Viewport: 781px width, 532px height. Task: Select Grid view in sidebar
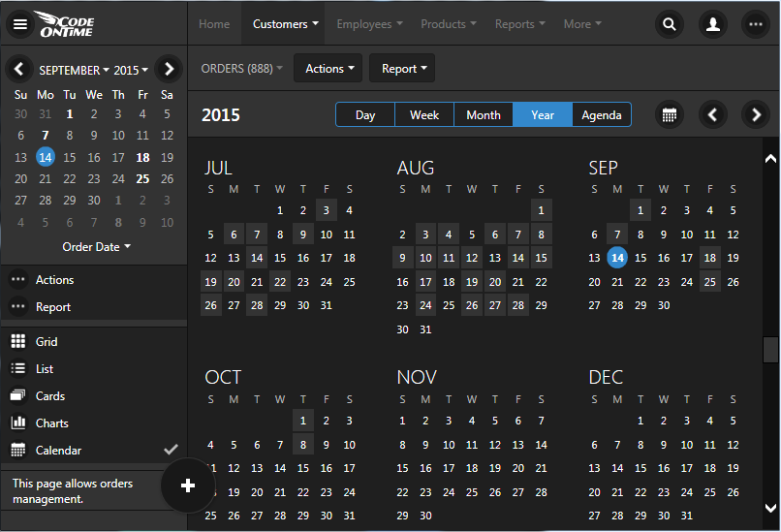(47, 342)
